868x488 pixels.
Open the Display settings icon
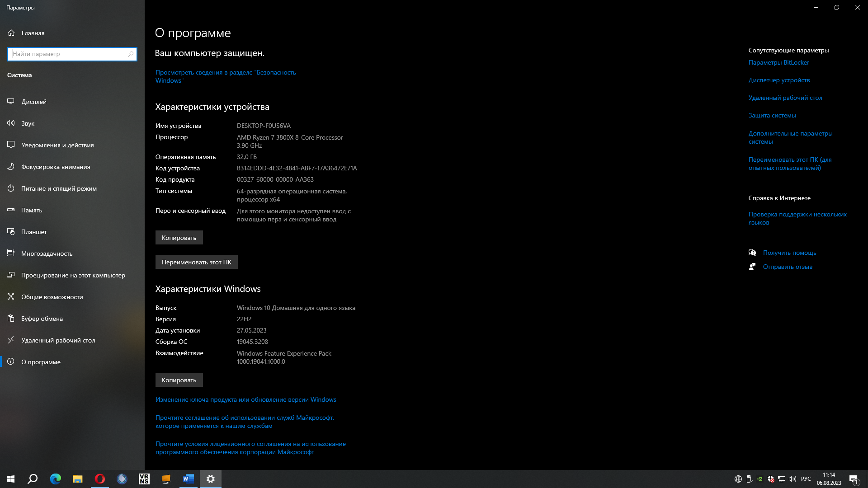point(11,102)
